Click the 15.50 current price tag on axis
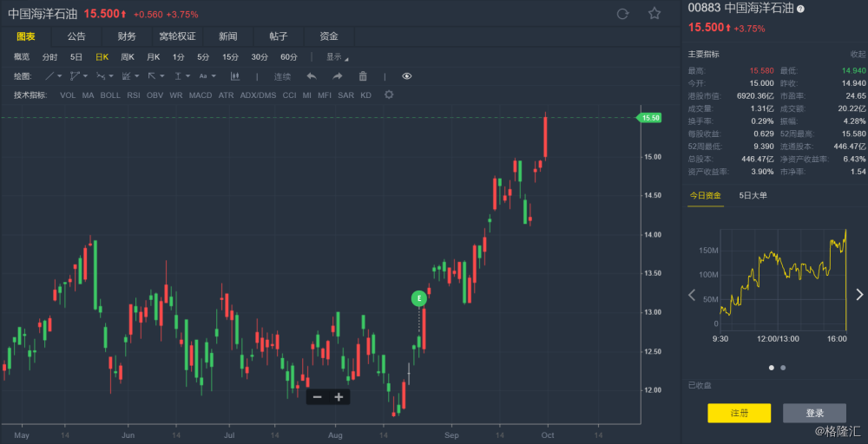The image size is (868, 444). (x=648, y=118)
